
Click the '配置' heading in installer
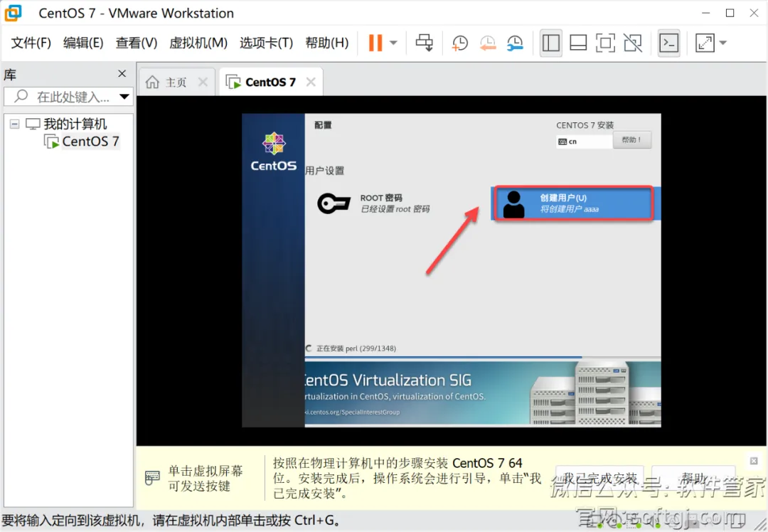(x=324, y=125)
